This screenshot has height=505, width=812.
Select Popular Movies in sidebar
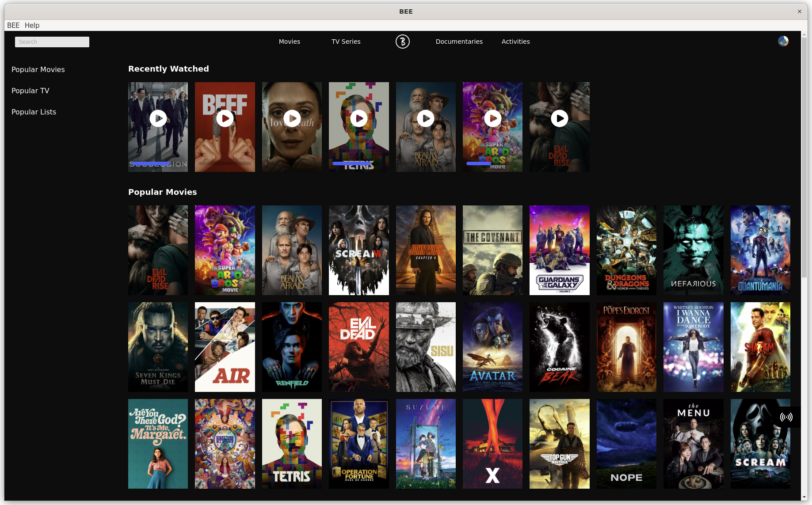38,69
